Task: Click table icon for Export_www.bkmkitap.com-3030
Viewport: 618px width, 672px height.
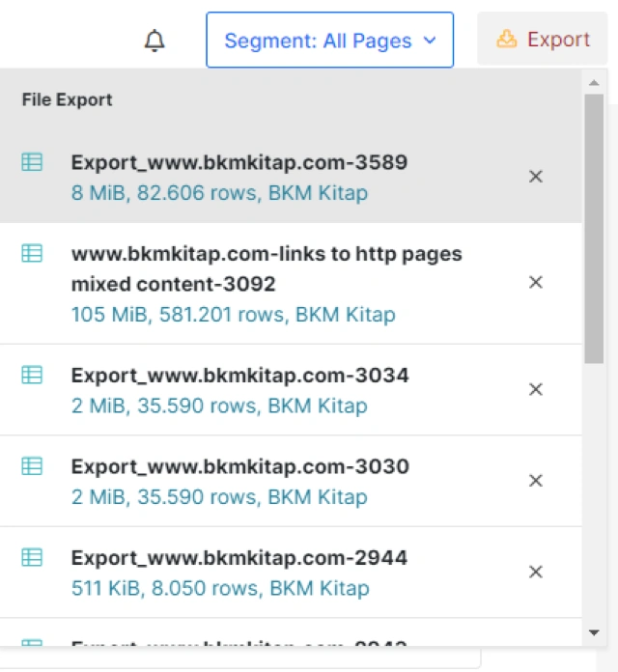Action: tap(32, 466)
